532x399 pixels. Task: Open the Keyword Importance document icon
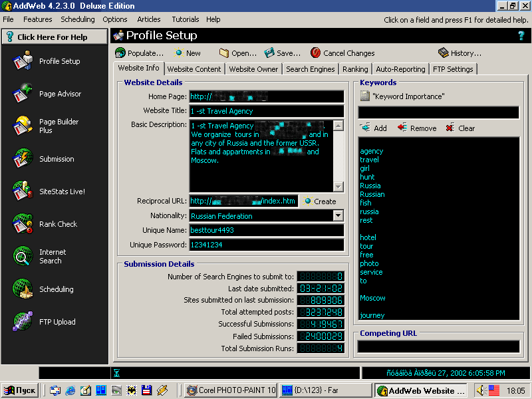[x=364, y=96]
